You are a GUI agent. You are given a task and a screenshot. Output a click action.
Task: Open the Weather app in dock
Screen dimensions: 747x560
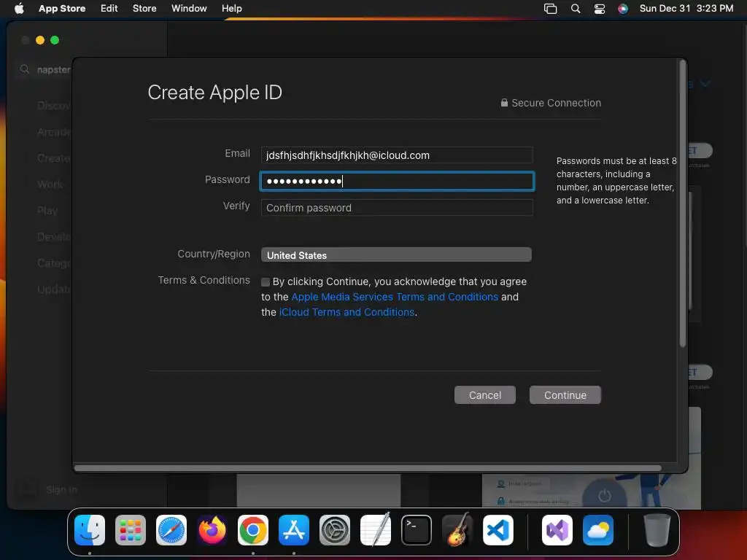(x=598, y=530)
